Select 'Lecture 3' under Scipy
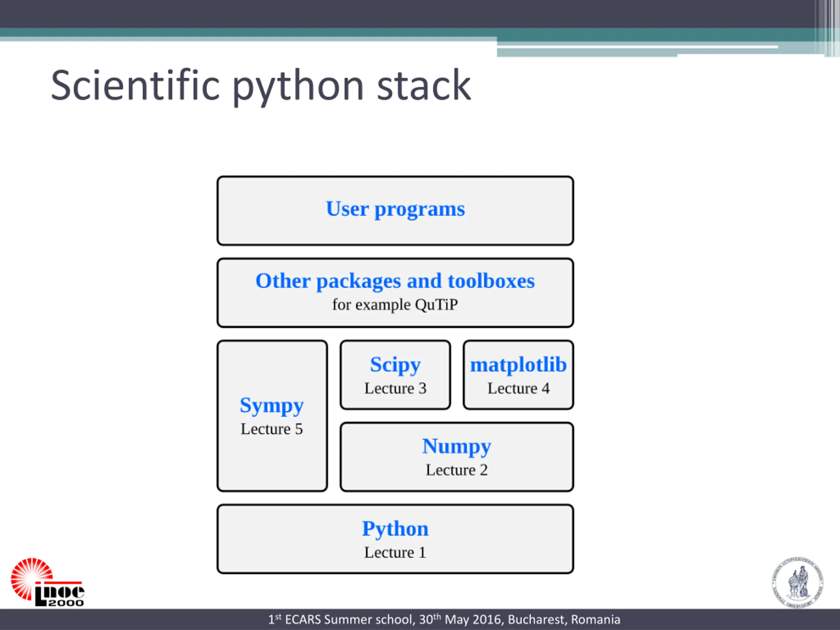840x630 pixels. tap(395, 388)
